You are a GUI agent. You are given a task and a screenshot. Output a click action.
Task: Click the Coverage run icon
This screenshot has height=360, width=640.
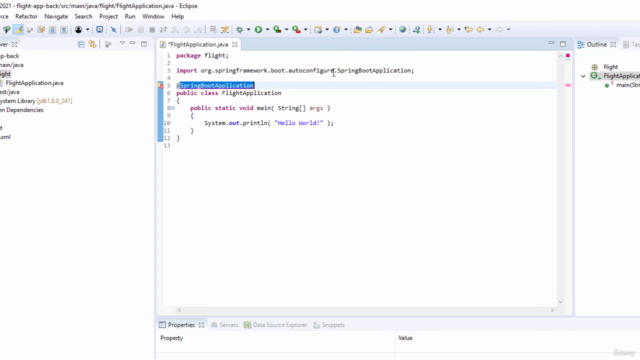click(x=277, y=29)
